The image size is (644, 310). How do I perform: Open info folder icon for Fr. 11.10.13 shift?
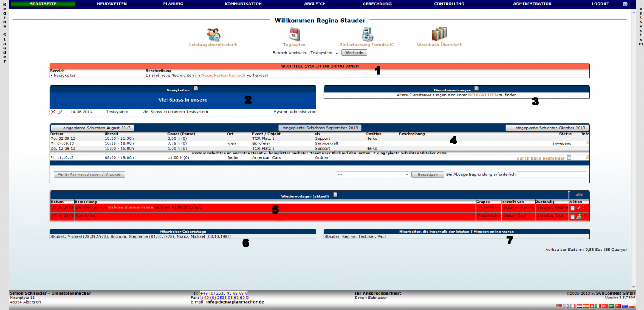(587, 157)
